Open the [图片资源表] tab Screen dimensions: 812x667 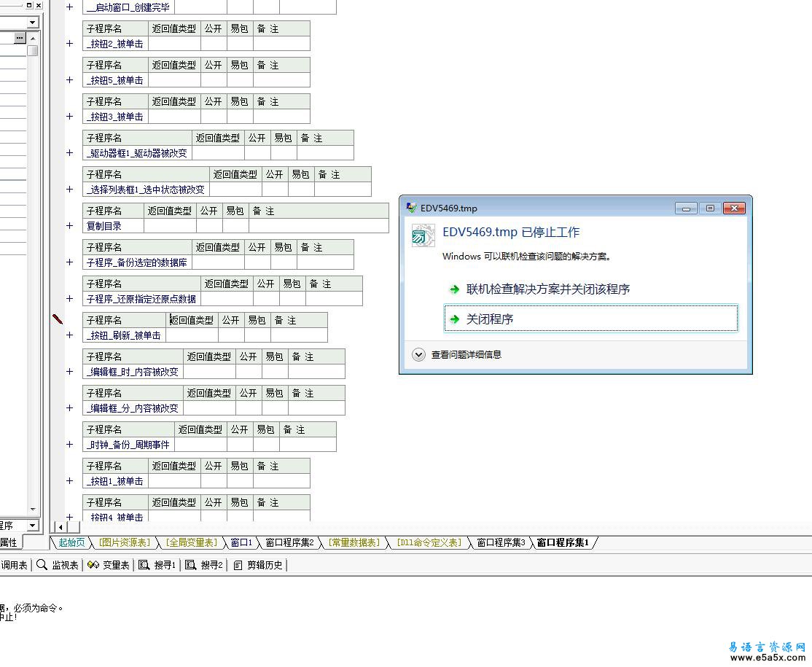point(125,542)
